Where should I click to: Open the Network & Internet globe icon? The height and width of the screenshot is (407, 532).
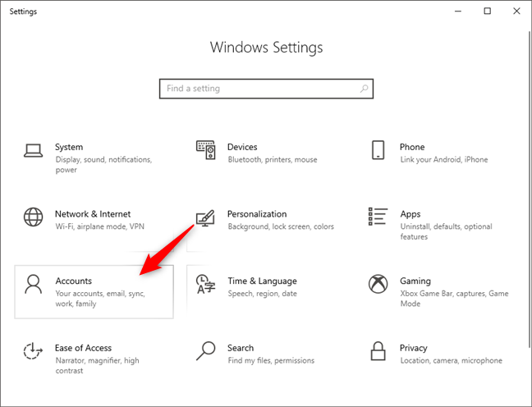33,217
